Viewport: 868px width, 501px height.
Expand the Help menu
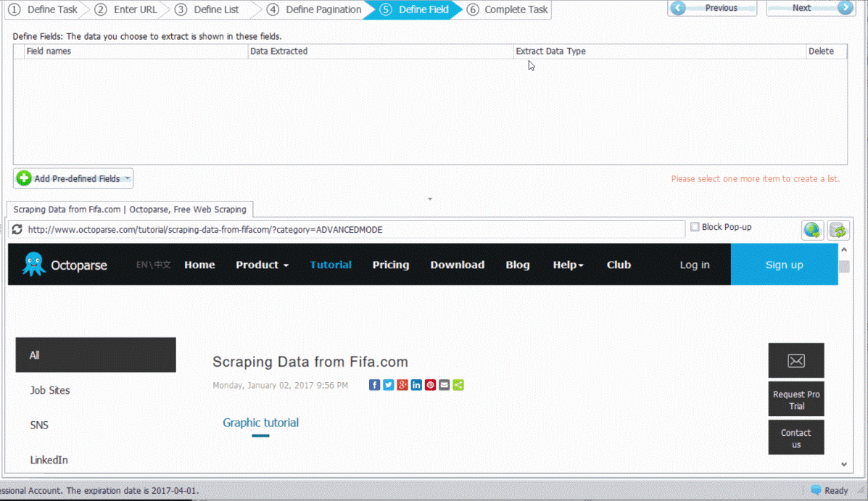[x=568, y=265]
